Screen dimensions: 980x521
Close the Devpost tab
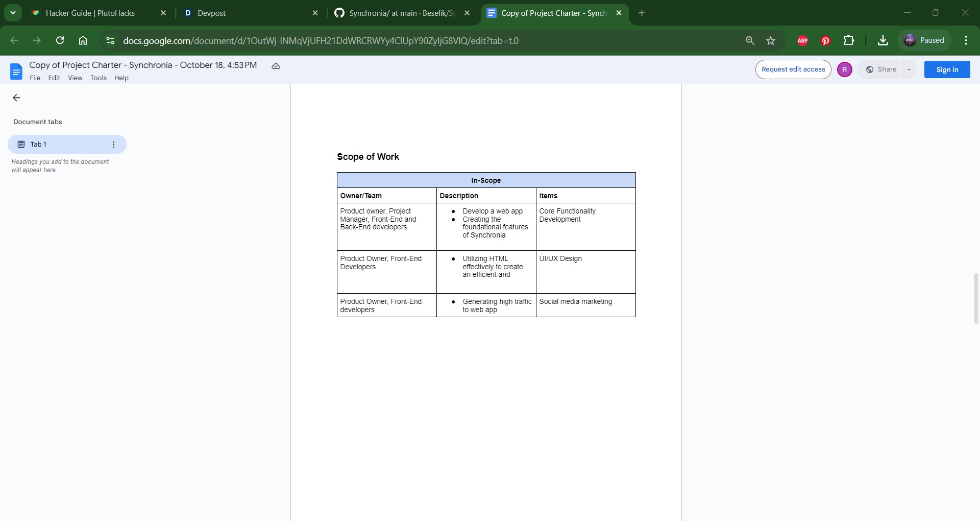pyautogui.click(x=315, y=13)
